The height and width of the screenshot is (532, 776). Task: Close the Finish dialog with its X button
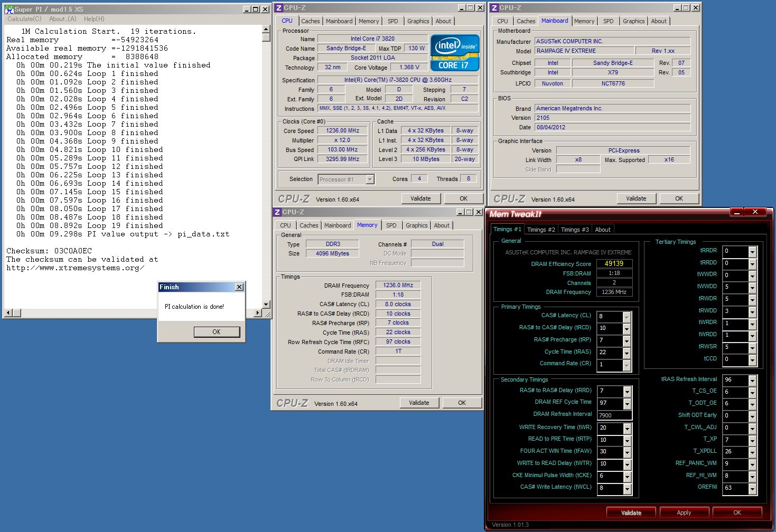(x=239, y=287)
